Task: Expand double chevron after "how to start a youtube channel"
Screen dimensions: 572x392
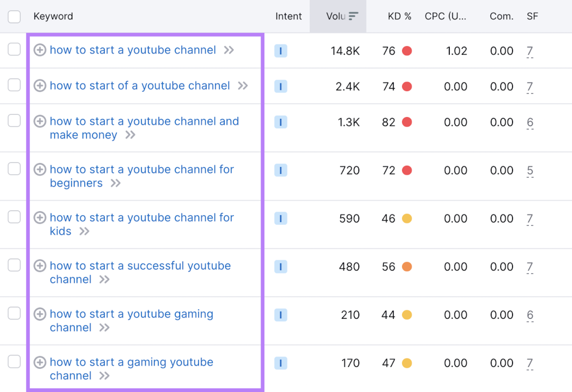Action: pyautogui.click(x=229, y=50)
